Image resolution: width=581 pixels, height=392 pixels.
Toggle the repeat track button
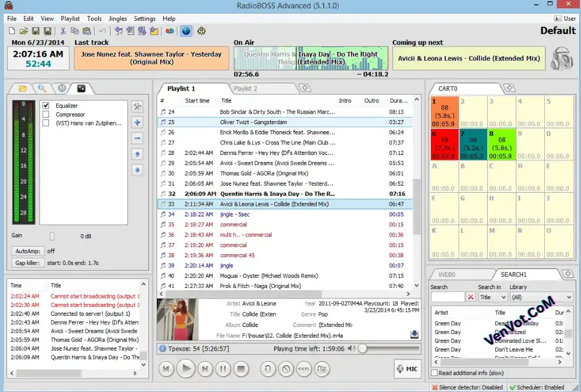(268, 369)
